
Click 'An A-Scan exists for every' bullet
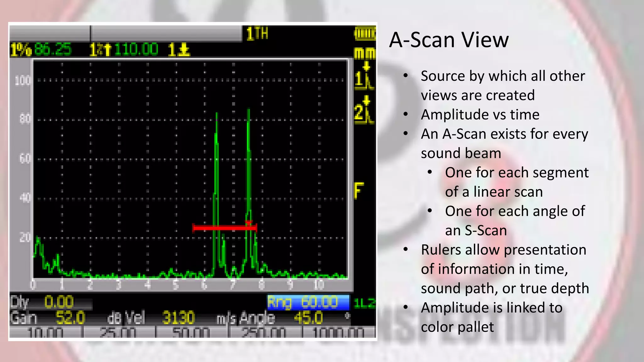(x=504, y=134)
